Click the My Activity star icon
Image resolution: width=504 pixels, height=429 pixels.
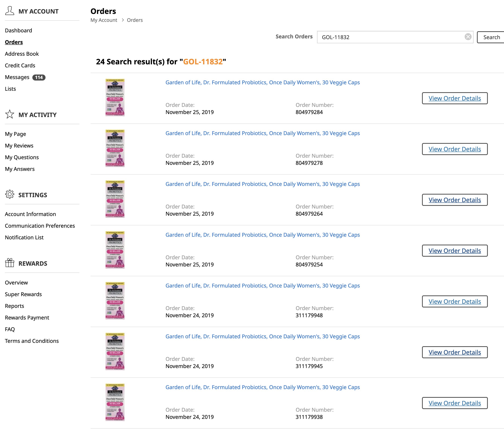10,114
